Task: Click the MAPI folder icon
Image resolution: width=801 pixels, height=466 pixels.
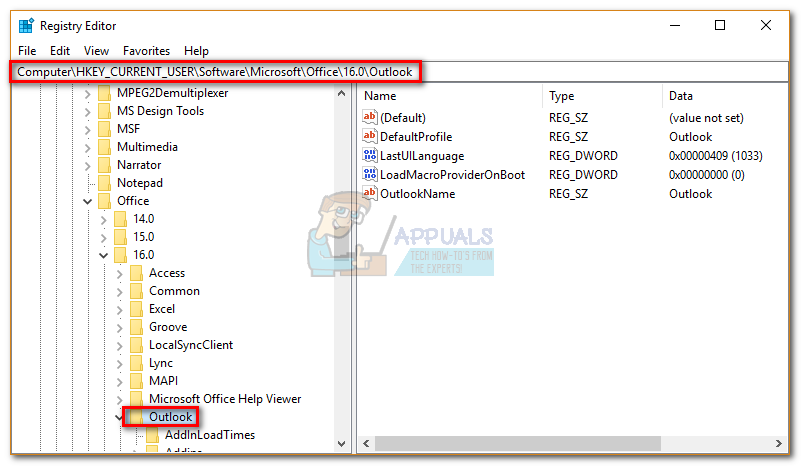Action: coord(136,381)
